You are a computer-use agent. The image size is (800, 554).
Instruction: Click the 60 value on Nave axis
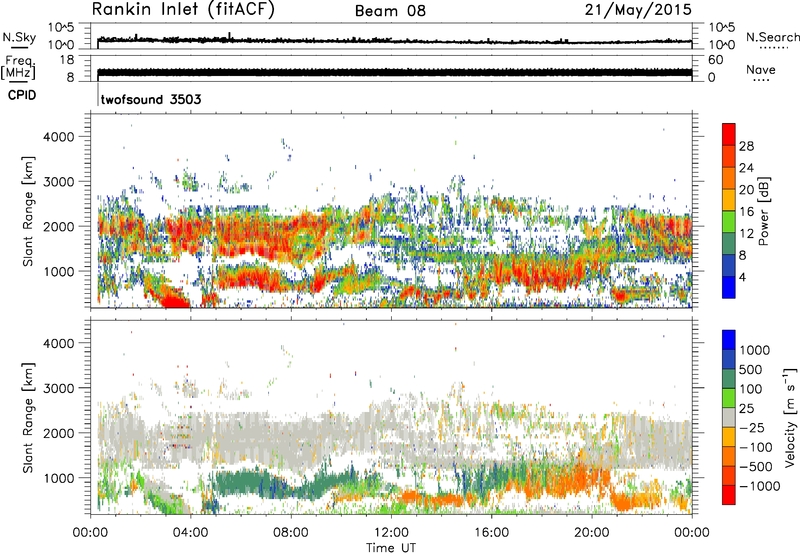pyautogui.click(x=716, y=60)
